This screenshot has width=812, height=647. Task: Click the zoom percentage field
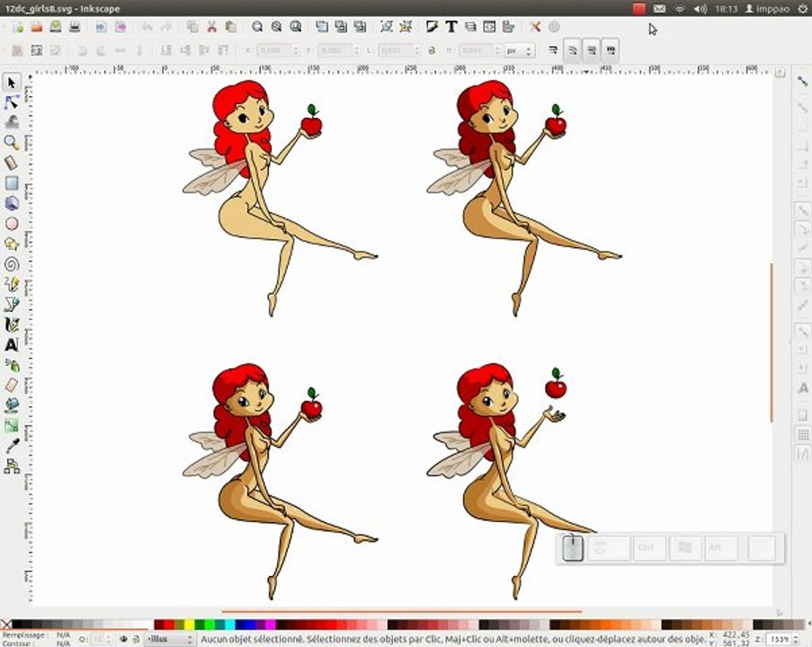(784, 640)
